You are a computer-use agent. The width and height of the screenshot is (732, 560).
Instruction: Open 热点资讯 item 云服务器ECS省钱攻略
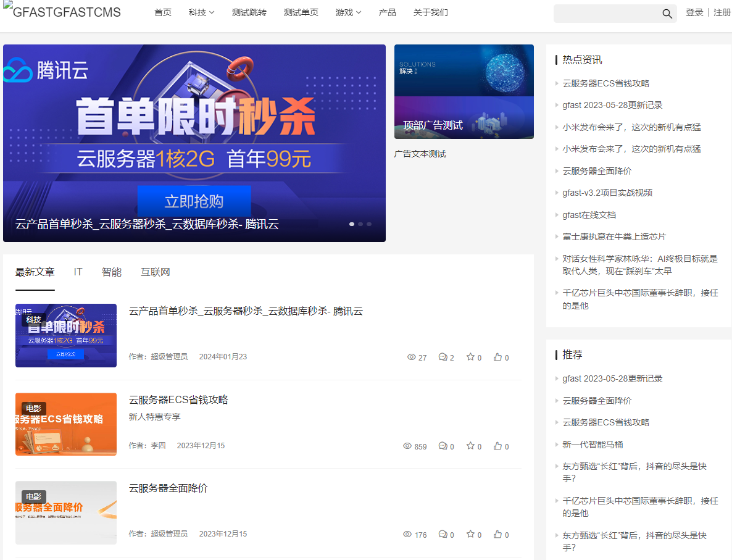[605, 83]
